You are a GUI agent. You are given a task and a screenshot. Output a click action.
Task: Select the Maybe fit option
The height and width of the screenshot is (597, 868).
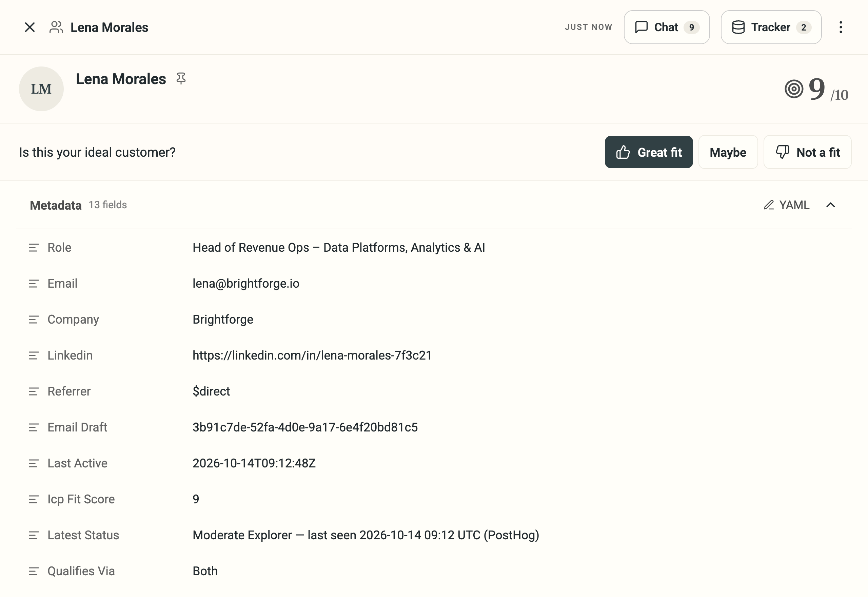click(728, 152)
